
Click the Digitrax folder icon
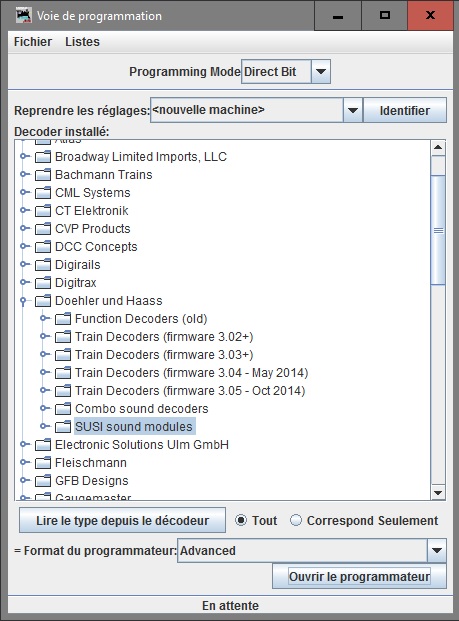click(x=43, y=283)
